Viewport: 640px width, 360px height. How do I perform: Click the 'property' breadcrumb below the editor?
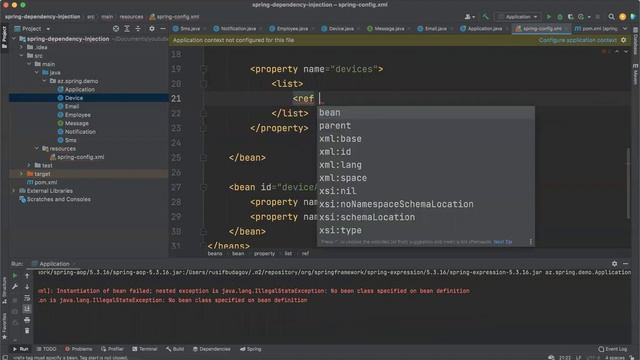pos(264,253)
